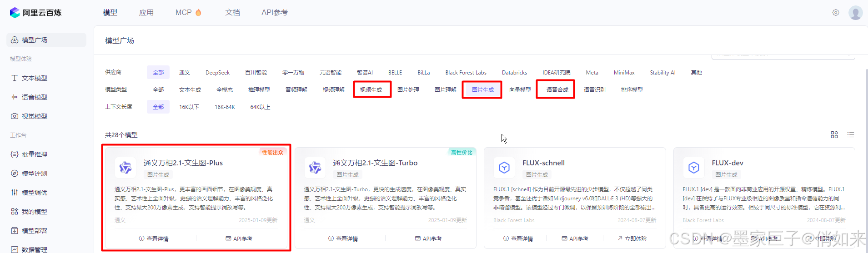Select context length 64K以上
The width and height of the screenshot is (868, 253).
[261, 107]
